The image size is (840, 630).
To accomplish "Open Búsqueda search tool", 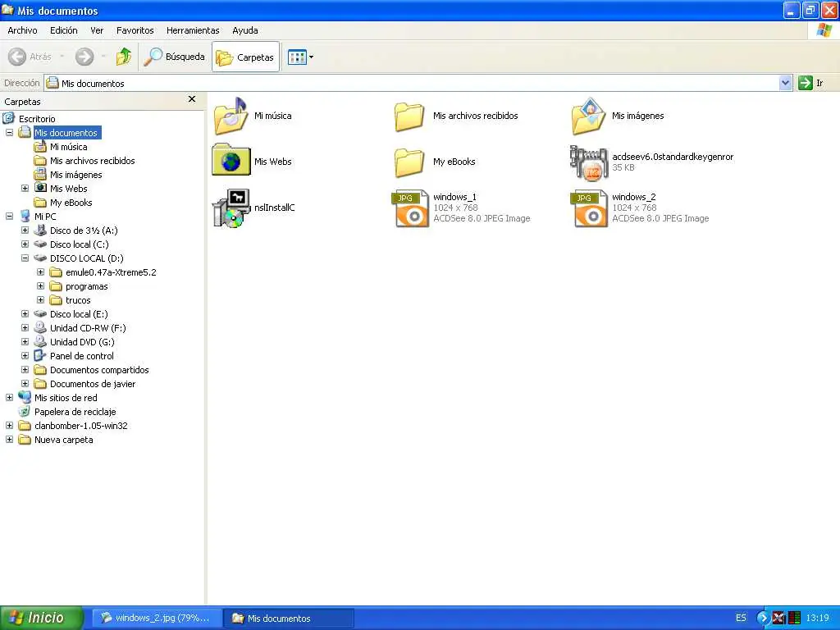I will (174, 57).
